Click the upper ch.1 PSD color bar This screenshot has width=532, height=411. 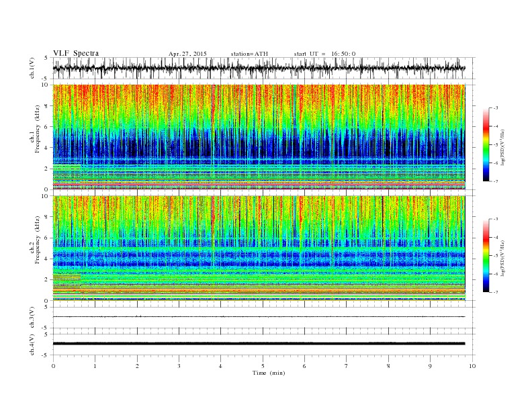tap(486, 144)
